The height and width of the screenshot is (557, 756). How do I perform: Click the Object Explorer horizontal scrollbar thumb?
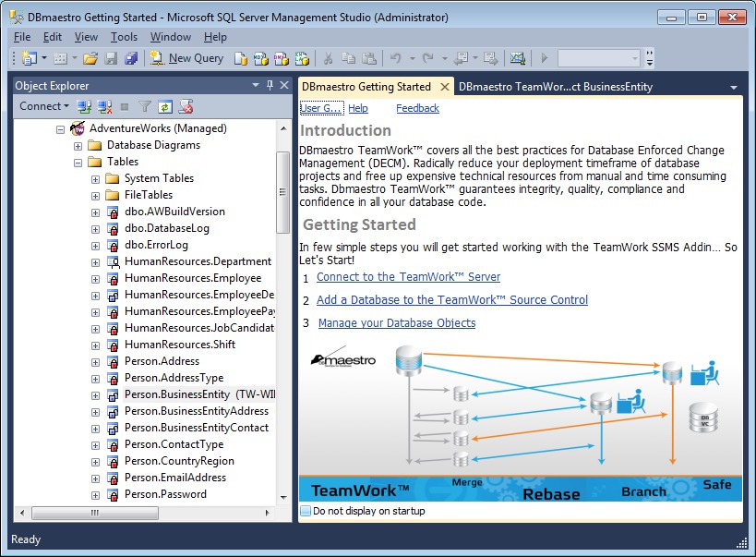tap(94, 513)
